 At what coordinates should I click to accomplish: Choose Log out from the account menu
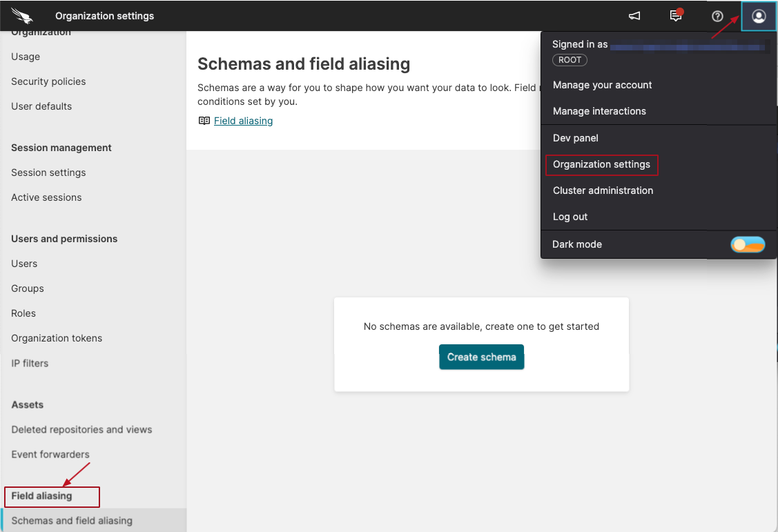tap(570, 217)
